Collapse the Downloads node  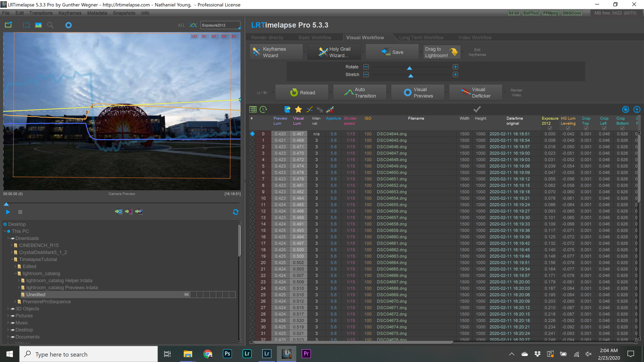point(8,238)
